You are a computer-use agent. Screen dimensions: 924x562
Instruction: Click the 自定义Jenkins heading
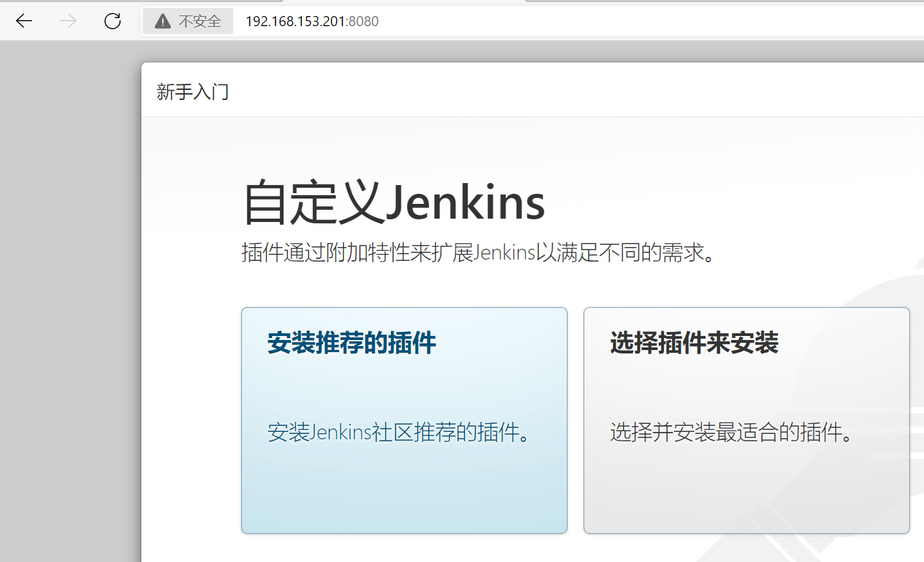(x=394, y=203)
